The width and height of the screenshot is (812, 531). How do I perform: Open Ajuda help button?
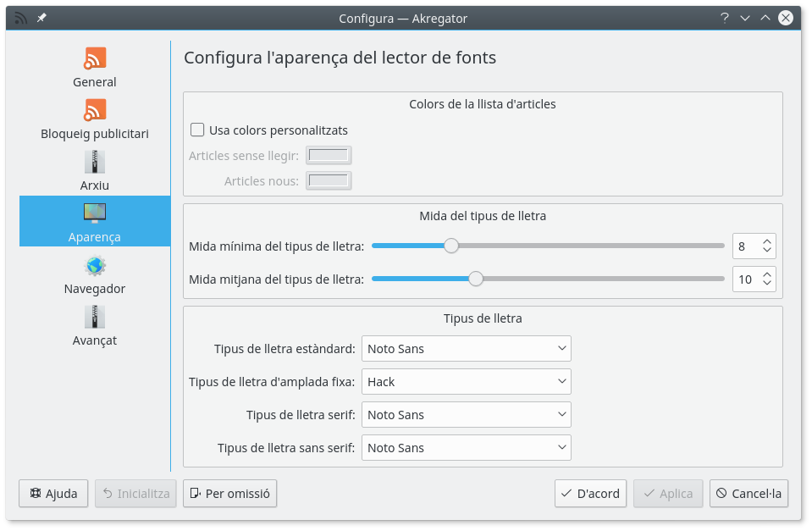(53, 494)
